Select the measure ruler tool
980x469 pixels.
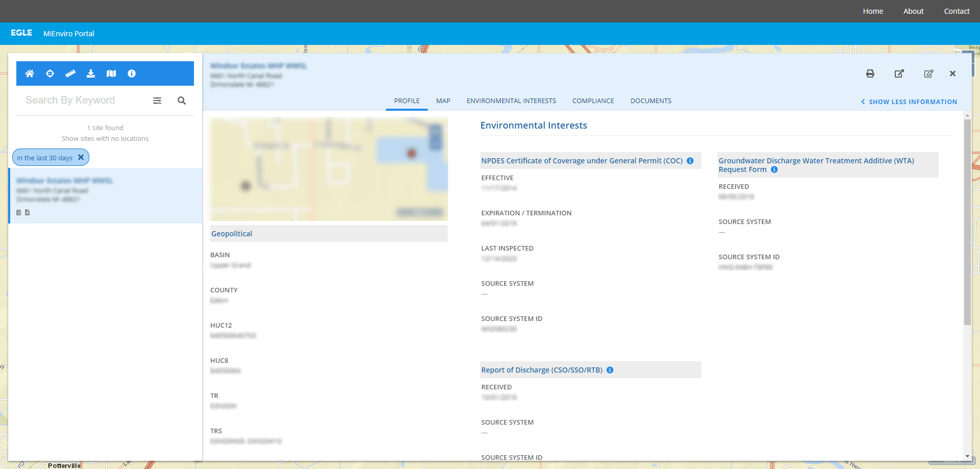(70, 73)
